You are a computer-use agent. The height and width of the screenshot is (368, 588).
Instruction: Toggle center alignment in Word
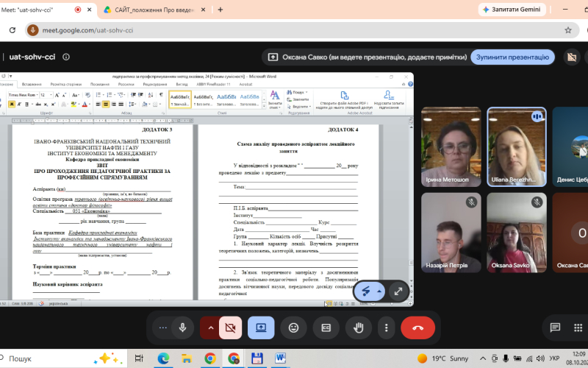pyautogui.click(x=106, y=104)
